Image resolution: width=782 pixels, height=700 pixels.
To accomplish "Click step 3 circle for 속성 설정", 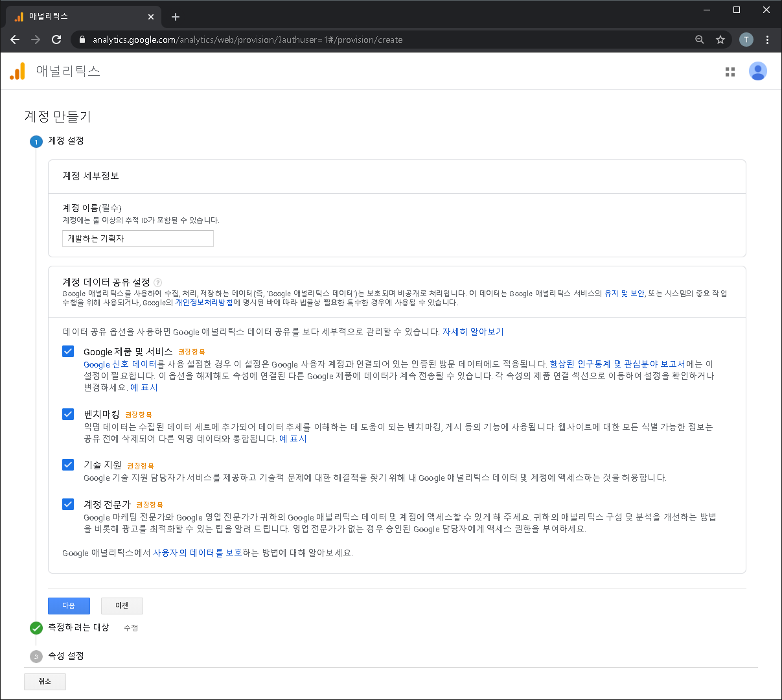I will click(x=36, y=657).
